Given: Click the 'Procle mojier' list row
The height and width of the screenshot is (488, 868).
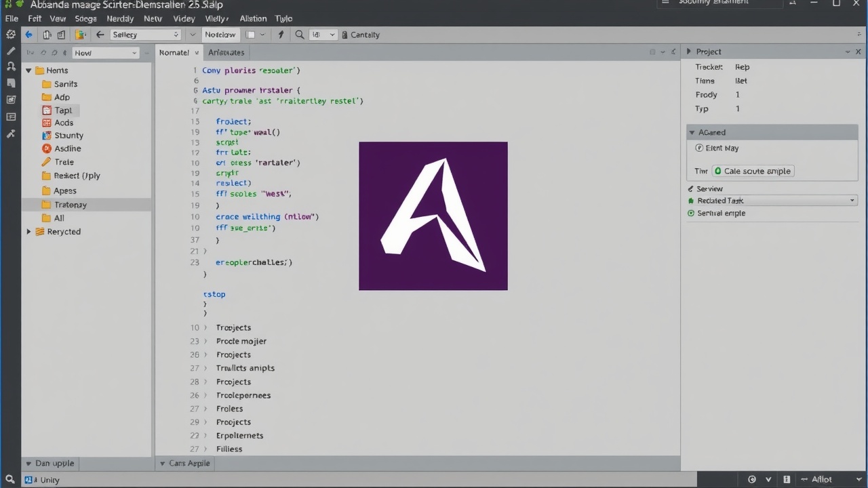Looking at the screenshot, I should [x=241, y=341].
